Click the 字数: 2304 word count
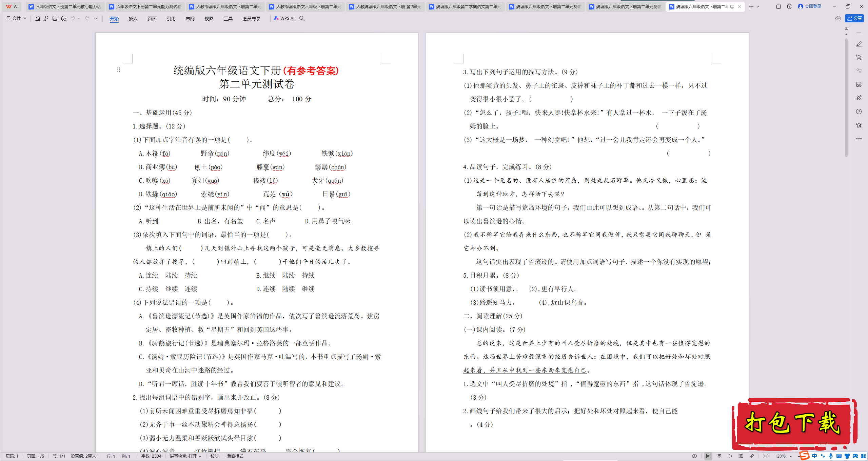Viewport: 868px width, 461px height. coord(151,456)
